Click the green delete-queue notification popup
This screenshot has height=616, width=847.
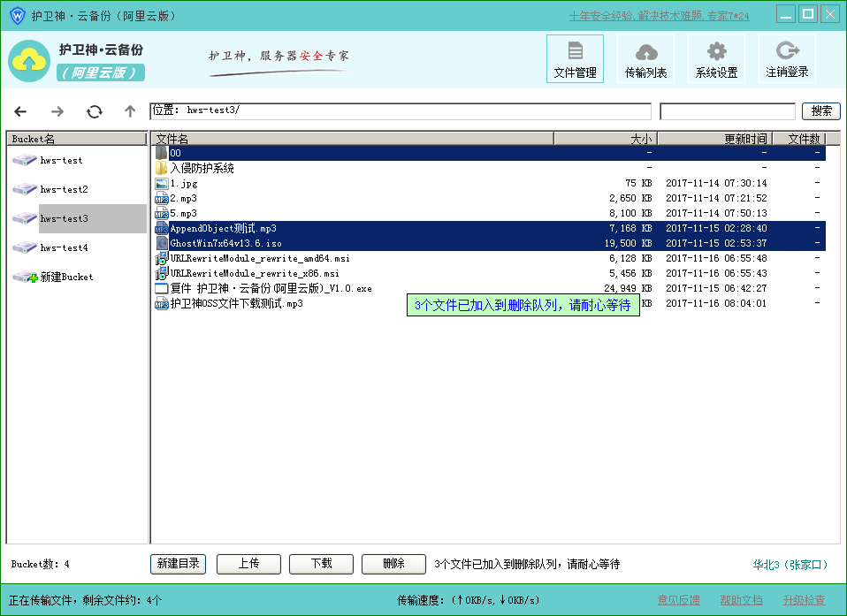click(x=523, y=305)
